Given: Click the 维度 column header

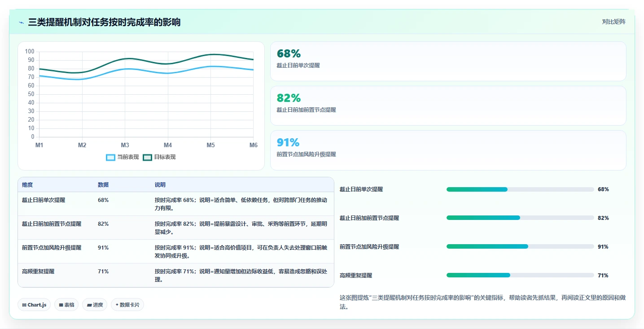Looking at the screenshot, I should 27,185.
